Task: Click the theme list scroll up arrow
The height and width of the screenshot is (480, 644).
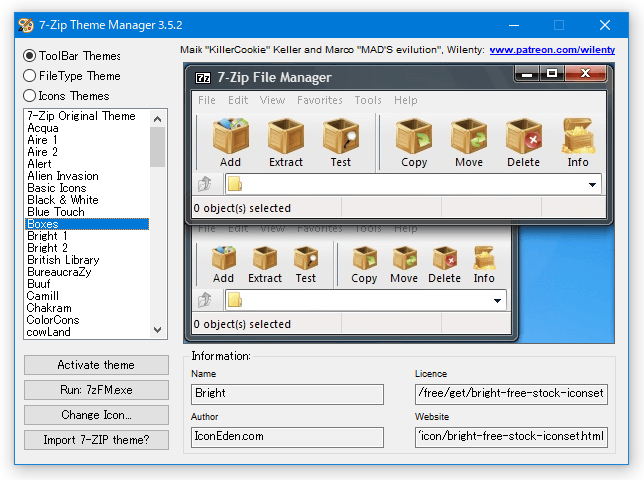Action: pos(157,119)
